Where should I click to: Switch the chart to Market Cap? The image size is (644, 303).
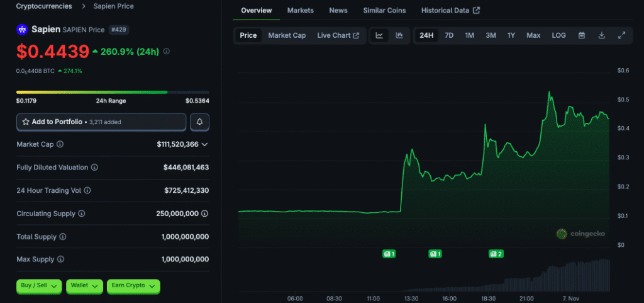click(x=287, y=35)
